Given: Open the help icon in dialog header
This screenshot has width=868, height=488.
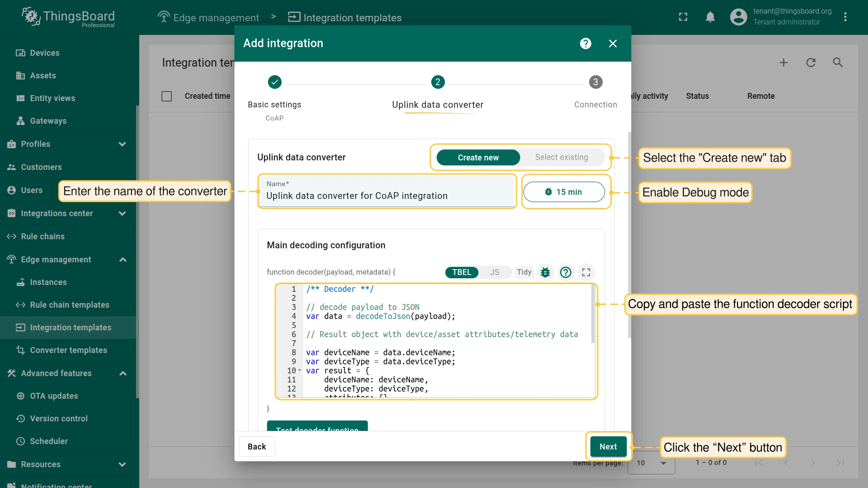Looking at the screenshot, I should 585,43.
